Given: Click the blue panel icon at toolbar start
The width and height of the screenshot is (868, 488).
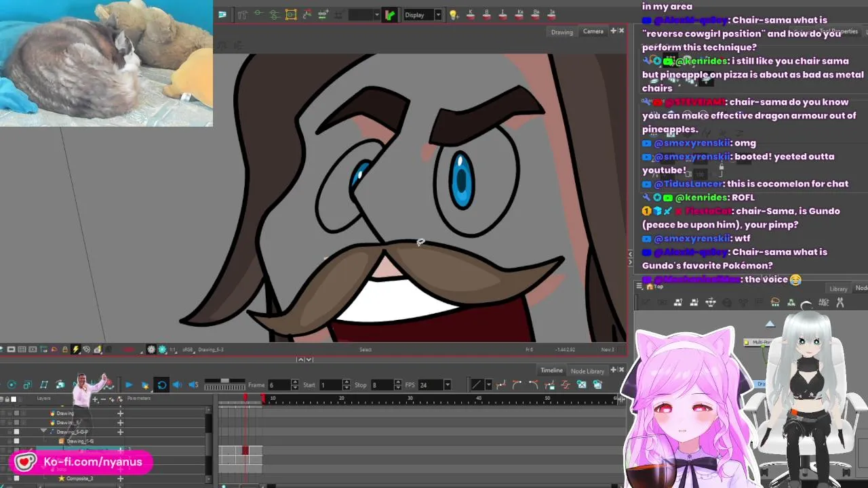Looking at the screenshot, I should pyautogui.click(x=222, y=15).
